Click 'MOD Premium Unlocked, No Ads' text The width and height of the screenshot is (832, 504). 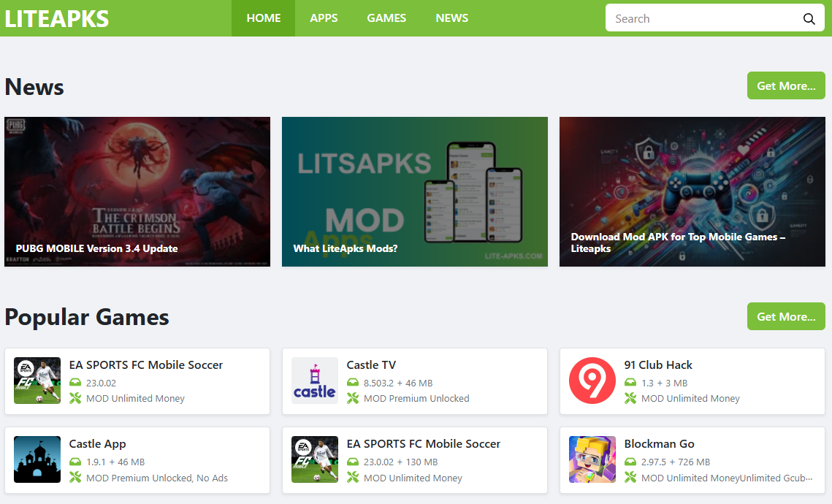157,478
